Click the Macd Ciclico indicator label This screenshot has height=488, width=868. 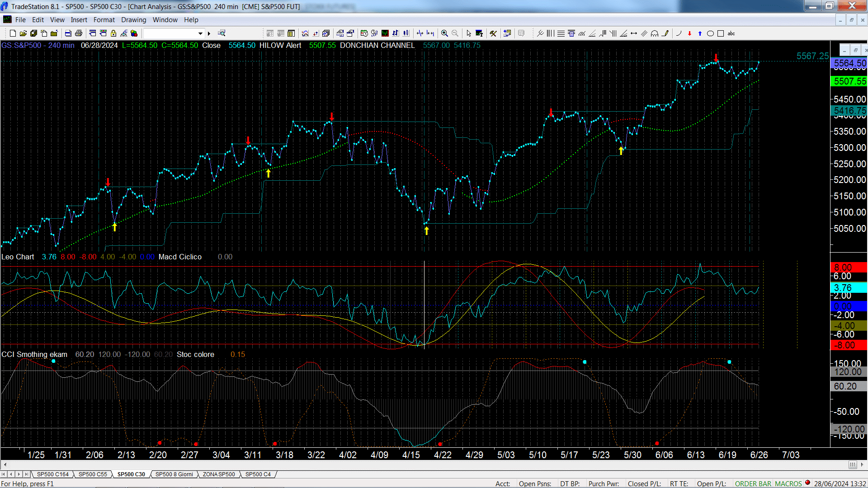(180, 257)
